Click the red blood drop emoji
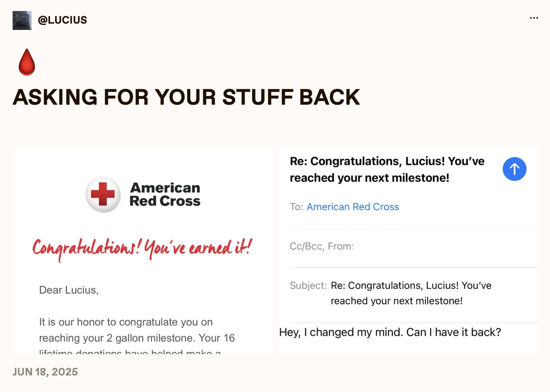The width and height of the screenshot is (550, 392). click(x=27, y=62)
